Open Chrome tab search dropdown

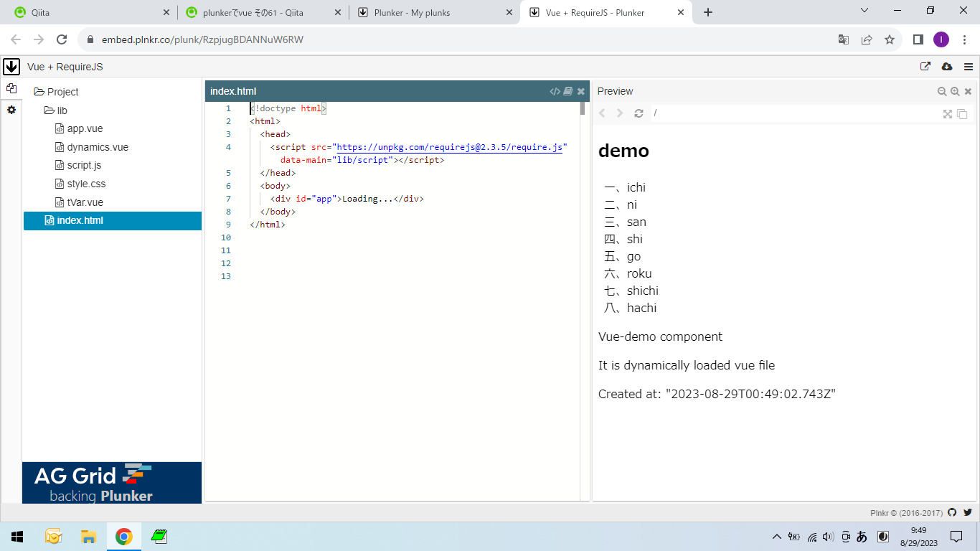click(x=864, y=10)
